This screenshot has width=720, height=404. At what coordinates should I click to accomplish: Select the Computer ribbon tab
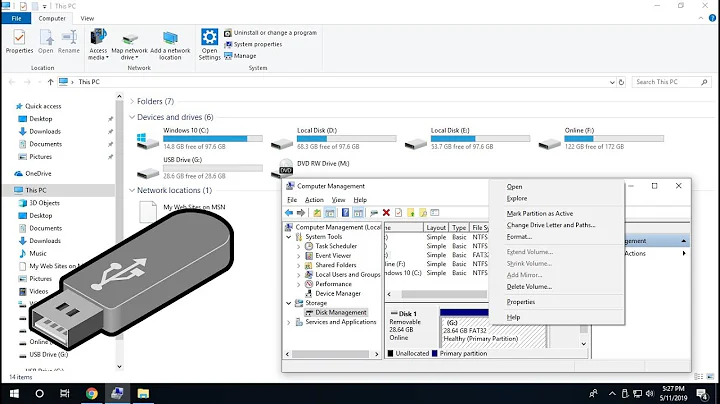[52, 18]
